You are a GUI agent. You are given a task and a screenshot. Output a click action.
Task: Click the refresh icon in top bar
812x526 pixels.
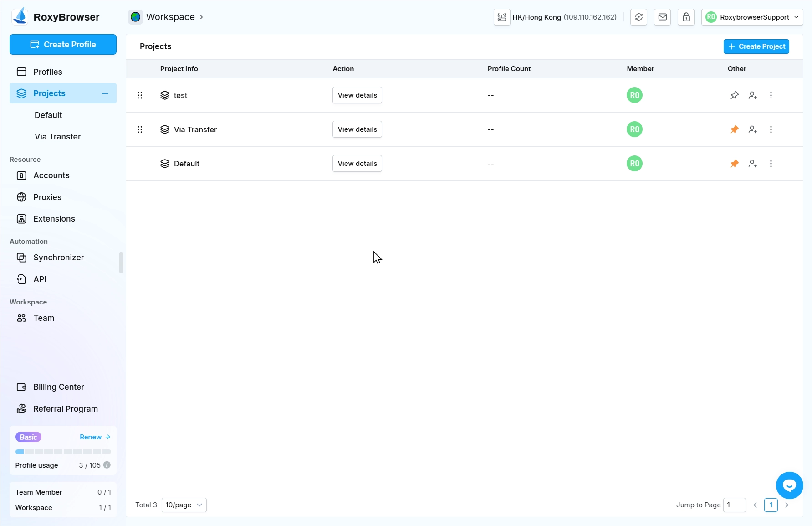coord(638,17)
